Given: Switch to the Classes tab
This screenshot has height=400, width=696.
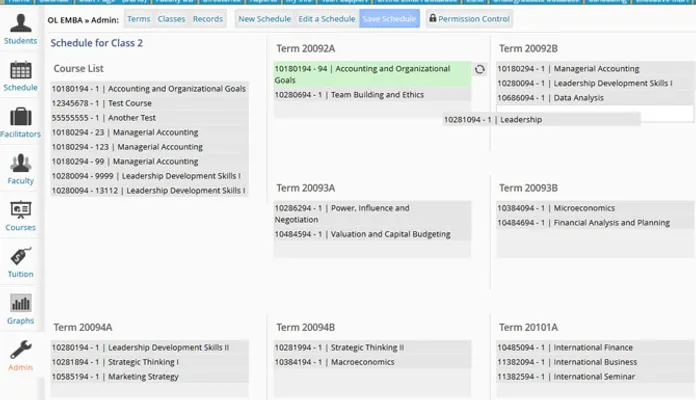Looking at the screenshot, I should pyautogui.click(x=171, y=19).
